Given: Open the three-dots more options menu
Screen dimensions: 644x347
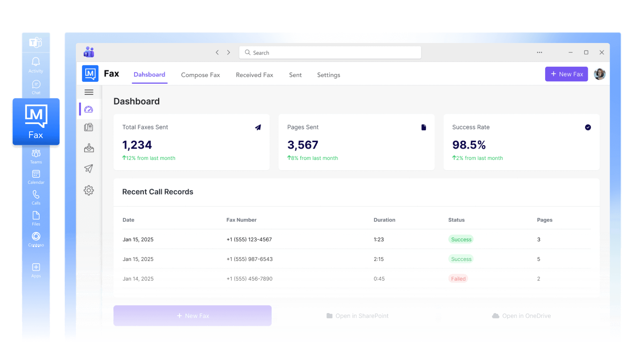Looking at the screenshot, I should click(x=539, y=52).
